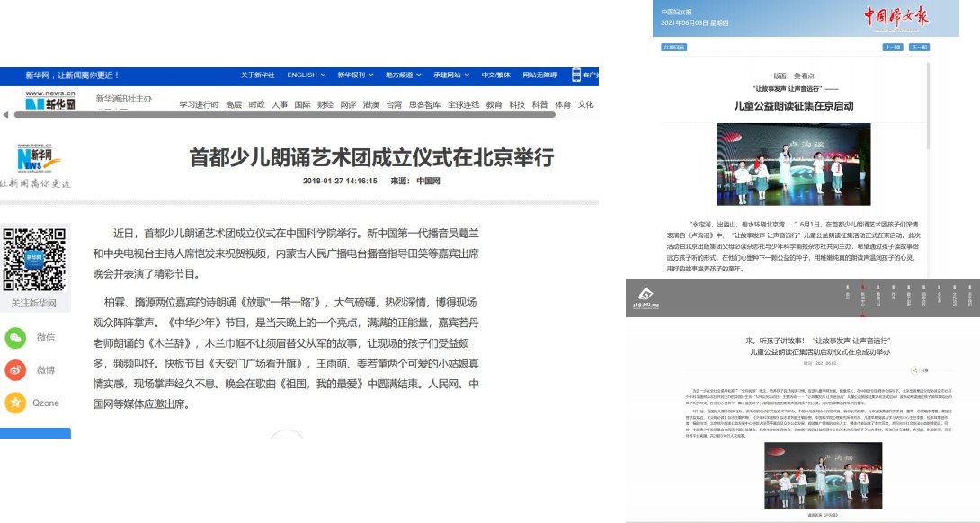Open the mobile client phone icon
The width and height of the screenshot is (980, 523).
pos(576,75)
